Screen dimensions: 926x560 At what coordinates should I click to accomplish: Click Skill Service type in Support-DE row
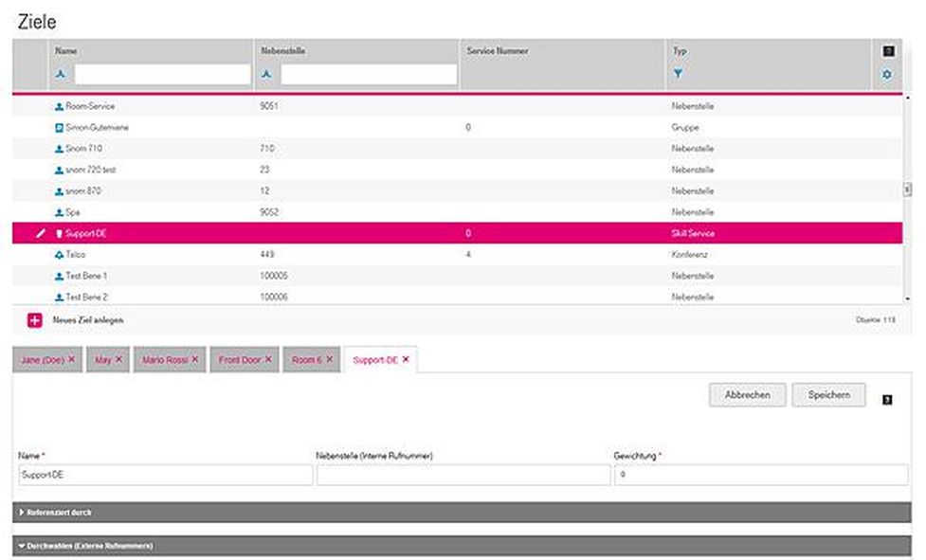point(693,234)
